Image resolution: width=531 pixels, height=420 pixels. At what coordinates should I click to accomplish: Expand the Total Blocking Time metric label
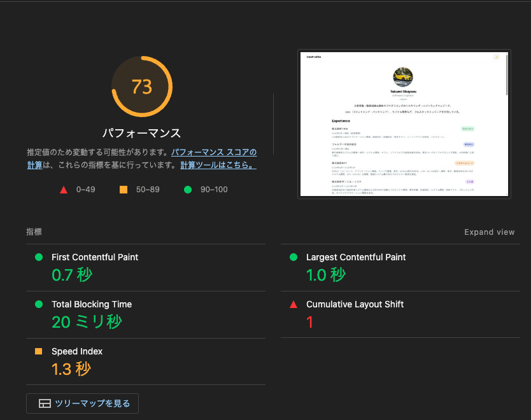click(x=92, y=304)
